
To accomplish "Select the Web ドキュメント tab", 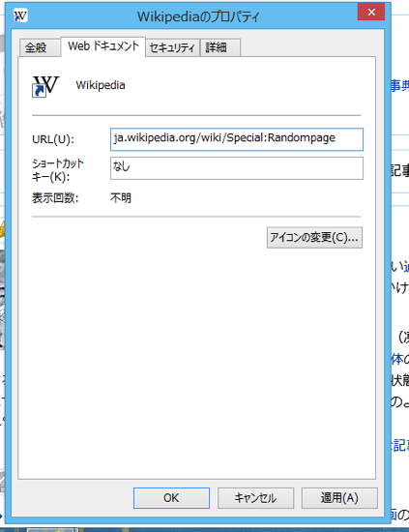I will [x=103, y=46].
